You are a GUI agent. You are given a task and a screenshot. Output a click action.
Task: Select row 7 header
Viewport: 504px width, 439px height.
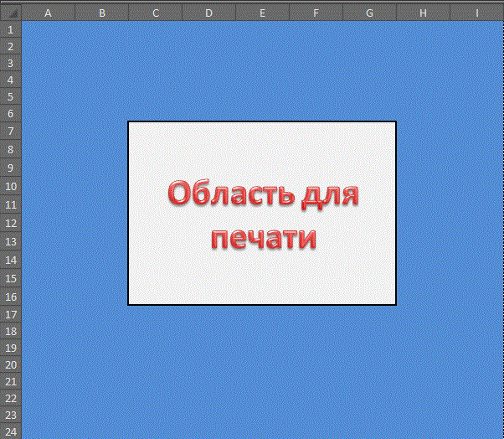tap(10, 132)
